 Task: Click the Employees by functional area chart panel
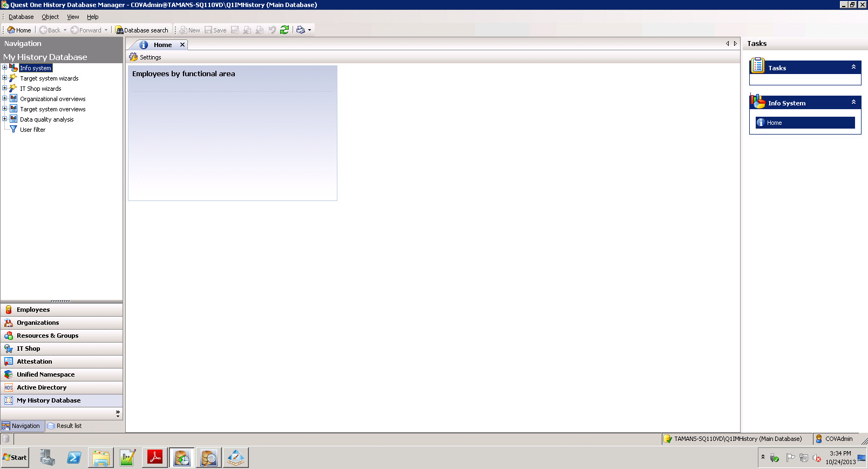coord(233,133)
